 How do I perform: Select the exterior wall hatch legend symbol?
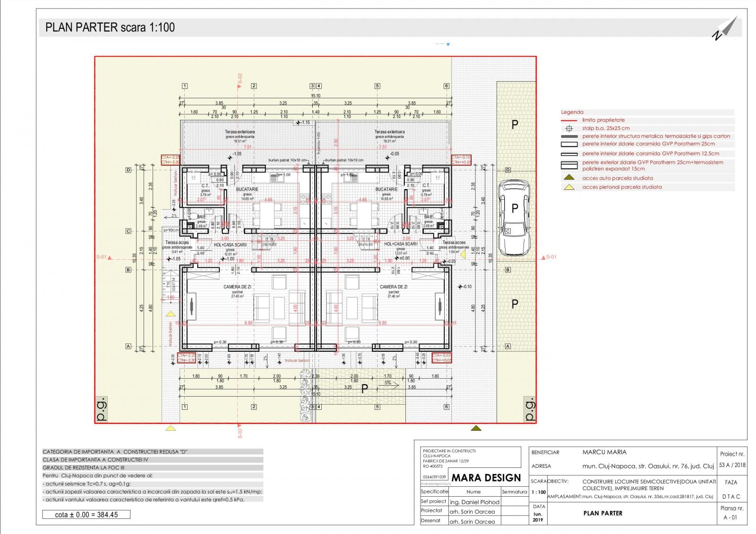(570, 165)
